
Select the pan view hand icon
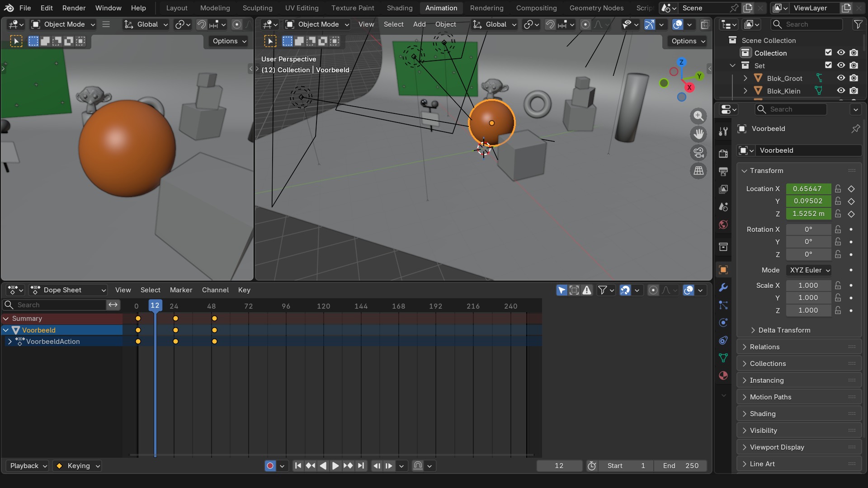click(698, 134)
